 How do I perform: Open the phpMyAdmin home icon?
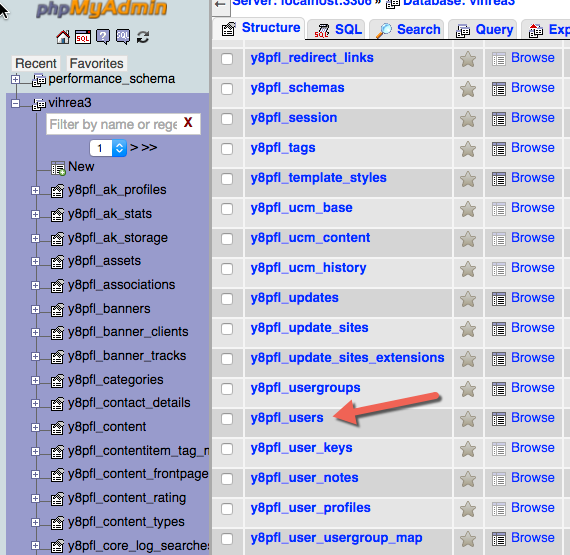[63, 37]
